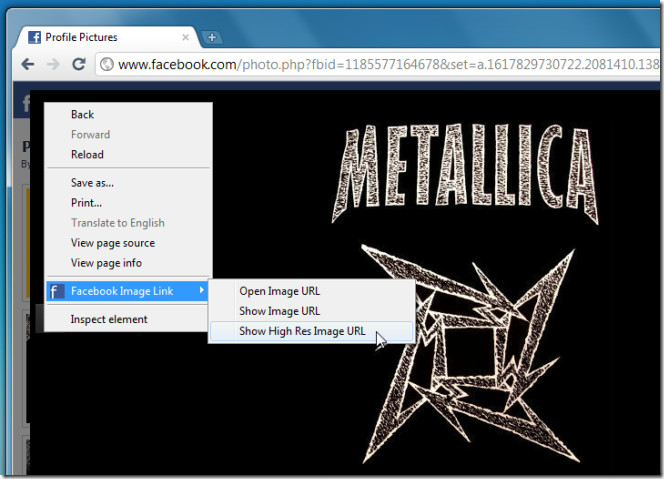Reload the page with the refresh icon
Image resolution: width=664 pixels, height=479 pixels.
[79, 64]
